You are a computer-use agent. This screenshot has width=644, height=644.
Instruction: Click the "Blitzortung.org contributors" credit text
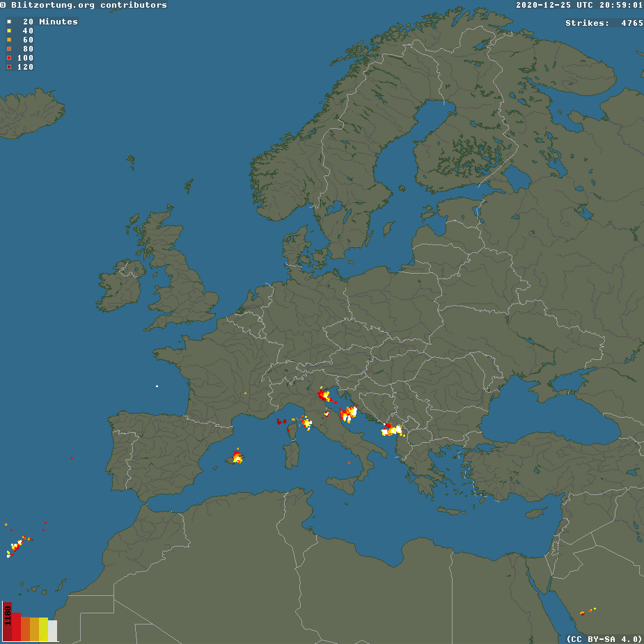pos(88,5)
